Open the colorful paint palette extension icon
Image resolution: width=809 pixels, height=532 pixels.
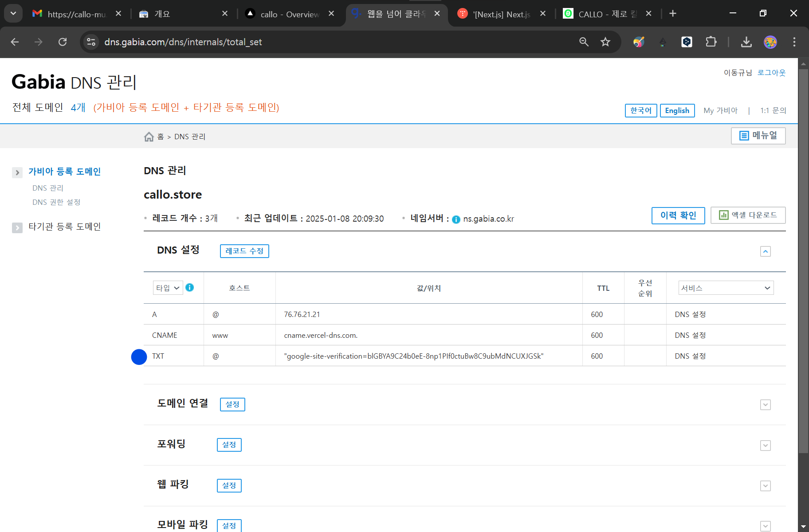639,42
